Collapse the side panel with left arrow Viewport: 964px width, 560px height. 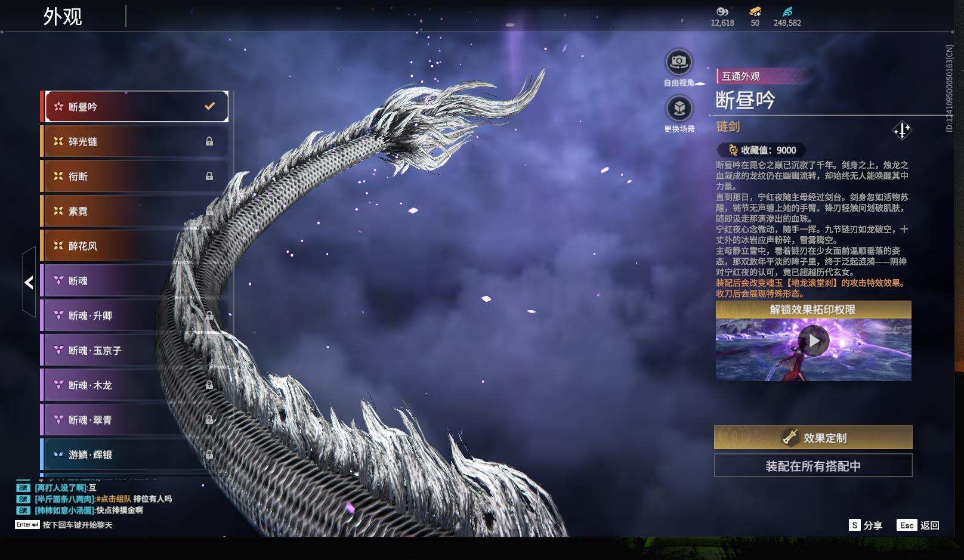click(28, 282)
